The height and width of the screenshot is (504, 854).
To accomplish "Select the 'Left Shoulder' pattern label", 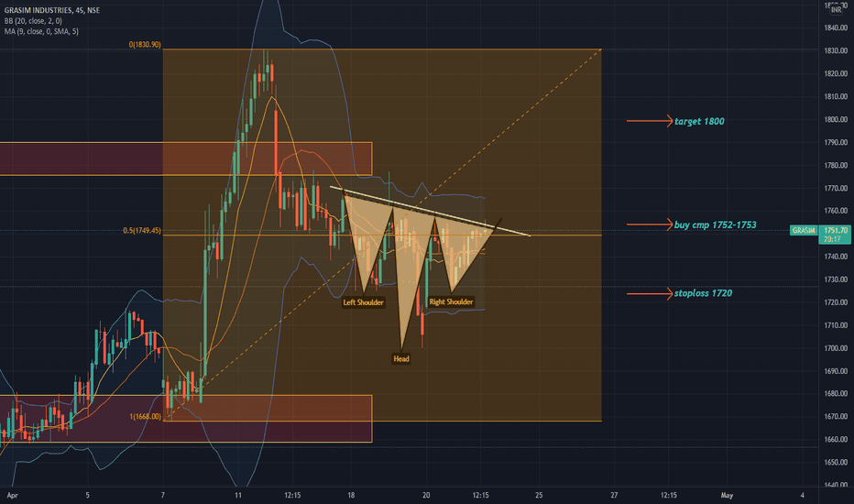I will [363, 302].
